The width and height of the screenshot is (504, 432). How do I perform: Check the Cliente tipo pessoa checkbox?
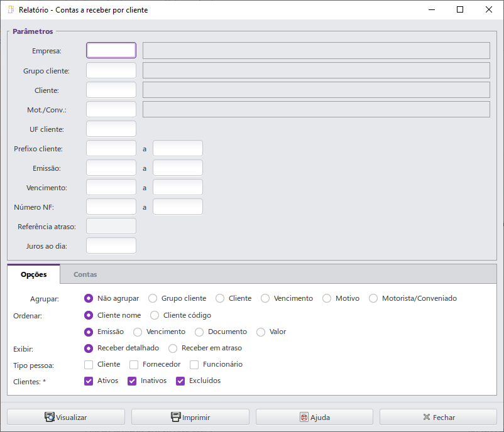point(89,365)
